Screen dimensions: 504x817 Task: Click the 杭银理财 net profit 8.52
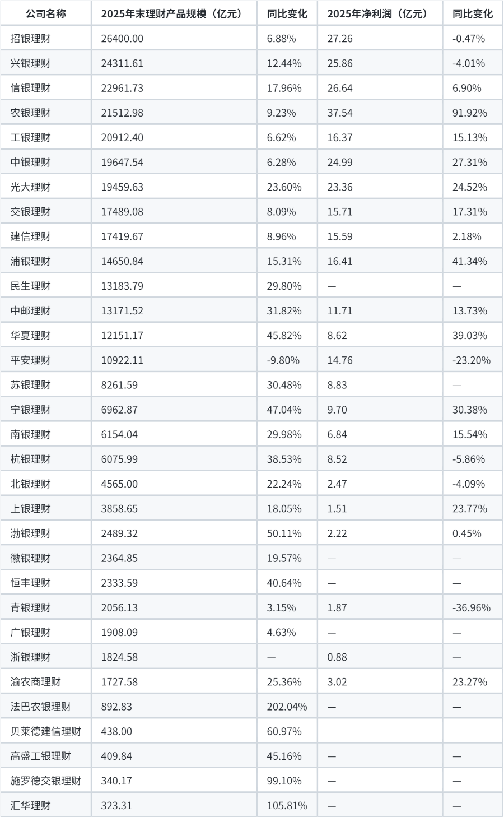click(337, 459)
